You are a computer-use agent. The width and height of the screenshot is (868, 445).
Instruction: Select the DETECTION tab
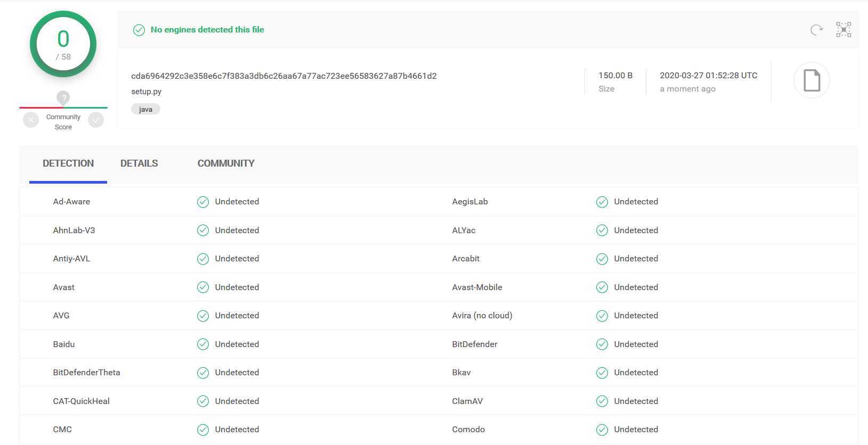(x=68, y=163)
